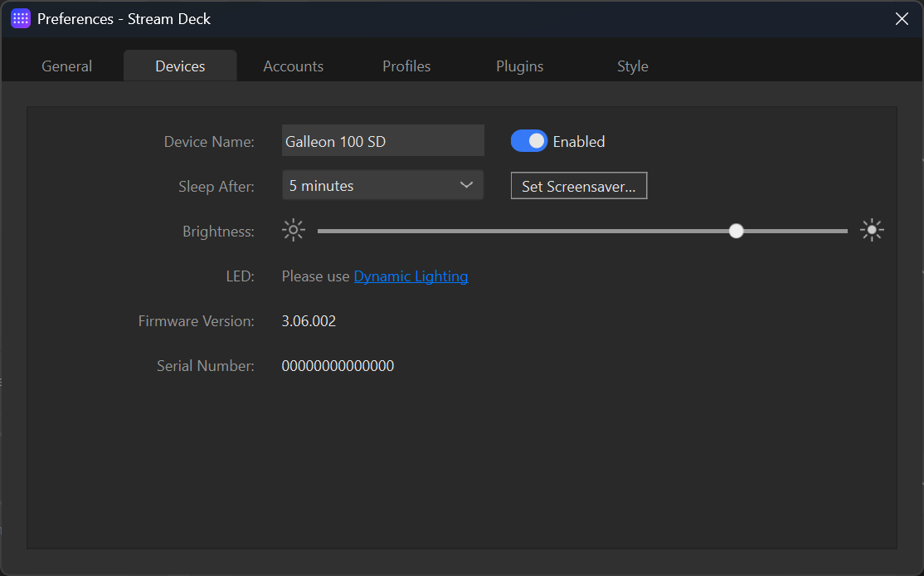Click the brightness slider track to adjust level
This screenshot has width=924, height=576.
(498, 230)
